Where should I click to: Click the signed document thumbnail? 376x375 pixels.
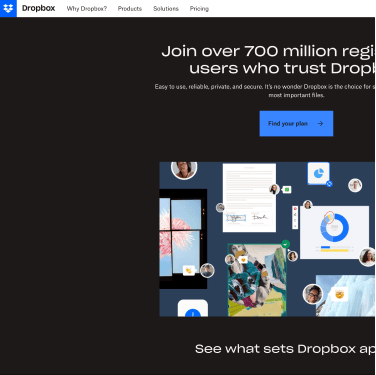[x=249, y=198]
